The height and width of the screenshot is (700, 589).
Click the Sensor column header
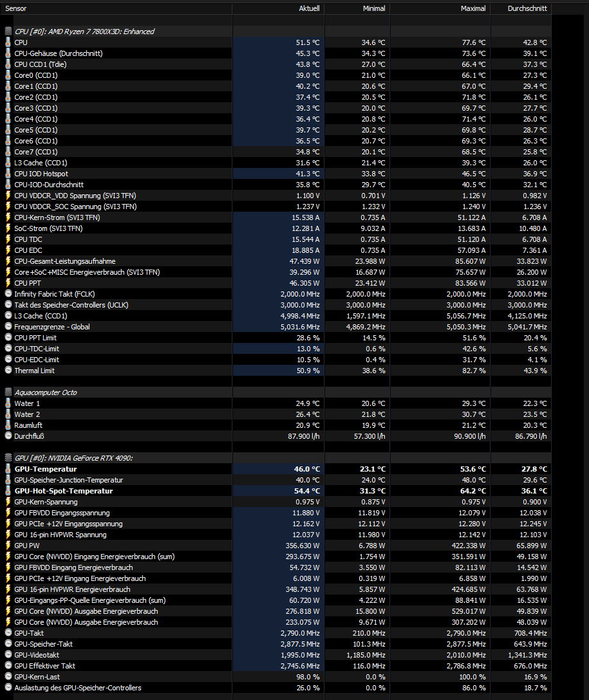tap(116, 8)
